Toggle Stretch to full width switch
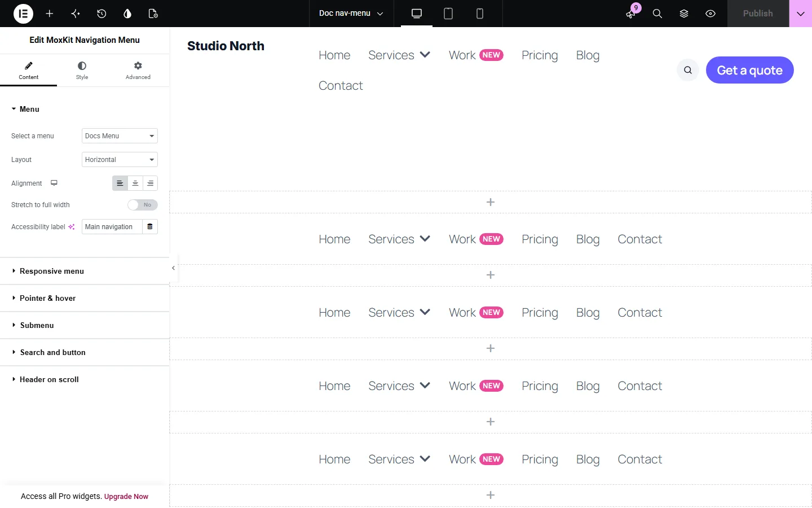Screen dimensions: 812x508 (x=143, y=205)
